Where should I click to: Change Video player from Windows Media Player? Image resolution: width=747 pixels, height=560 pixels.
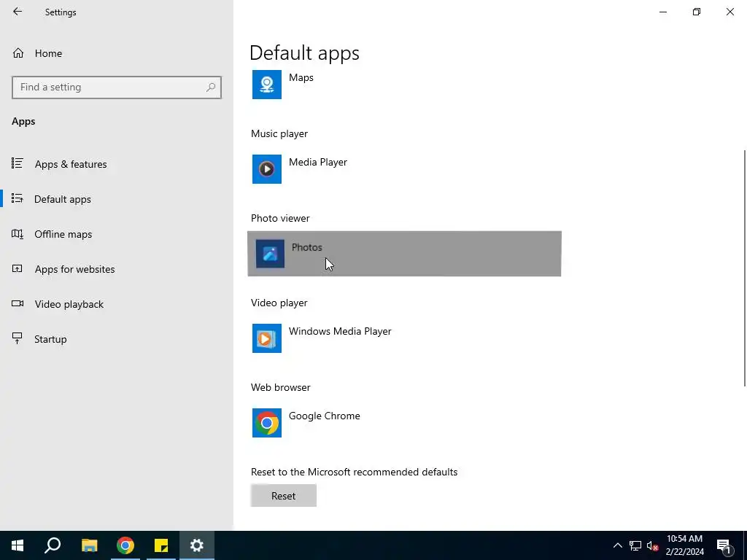[404, 338]
